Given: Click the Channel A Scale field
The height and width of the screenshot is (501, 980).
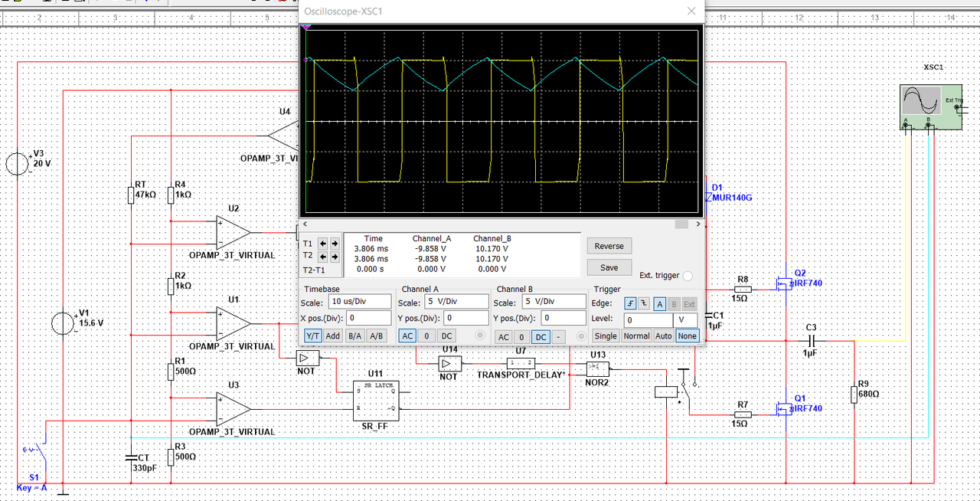Looking at the screenshot, I should point(456,301).
